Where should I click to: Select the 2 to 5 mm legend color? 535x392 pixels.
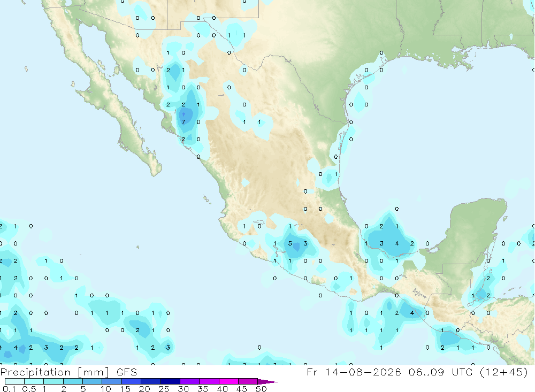click(73, 381)
